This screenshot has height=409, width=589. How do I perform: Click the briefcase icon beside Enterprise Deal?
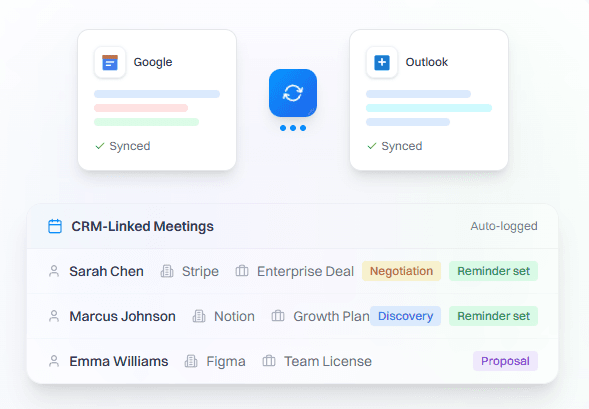pyautogui.click(x=242, y=271)
